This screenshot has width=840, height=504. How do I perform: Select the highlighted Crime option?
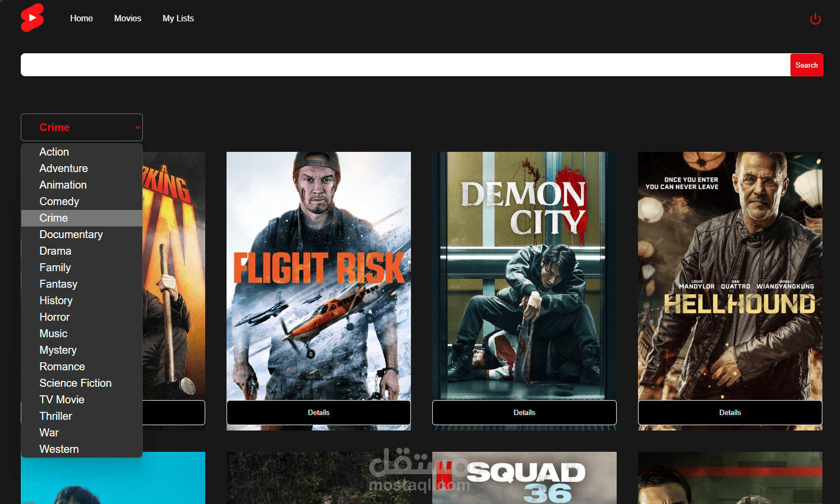(82, 218)
